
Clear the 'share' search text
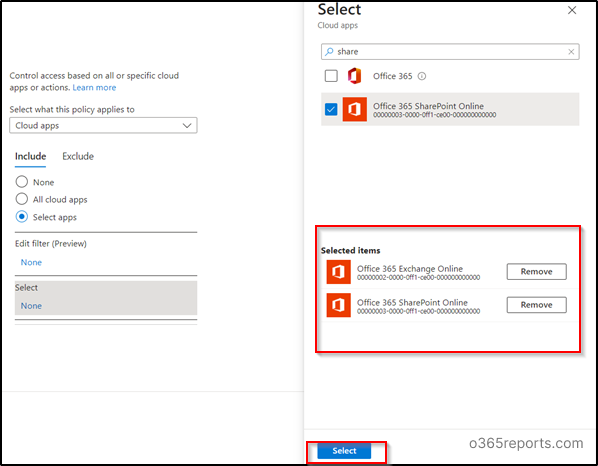point(571,52)
